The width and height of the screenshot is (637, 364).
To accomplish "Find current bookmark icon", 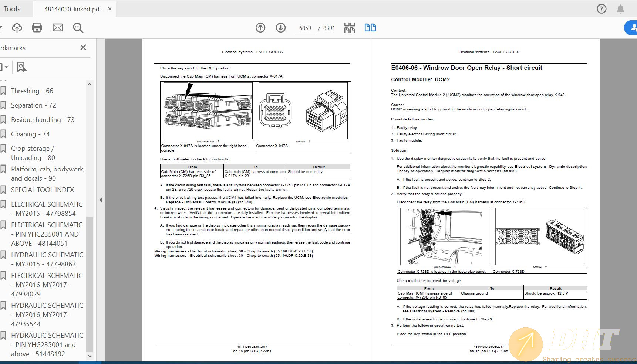I will coord(21,67).
